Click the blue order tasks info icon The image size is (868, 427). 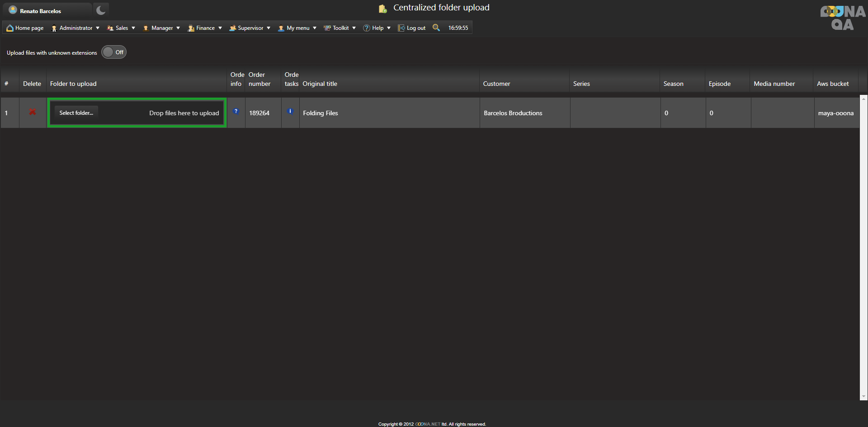coord(290,111)
